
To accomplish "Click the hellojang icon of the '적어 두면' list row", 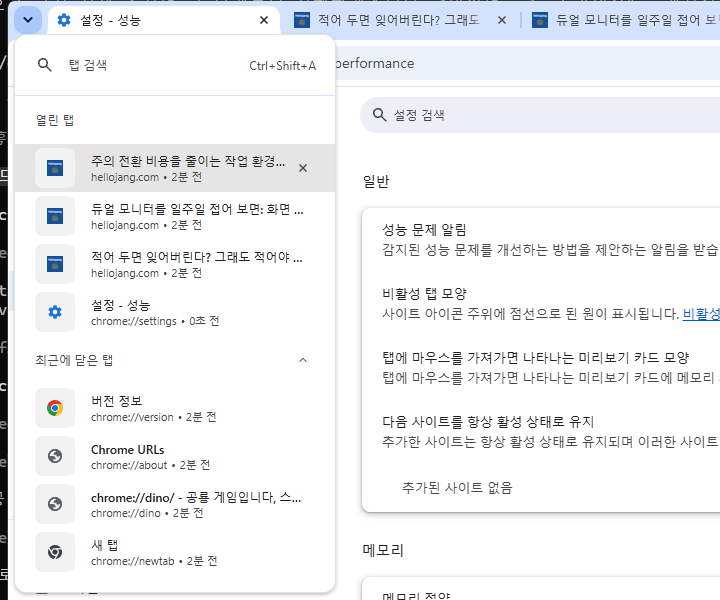I will pos(55,264).
